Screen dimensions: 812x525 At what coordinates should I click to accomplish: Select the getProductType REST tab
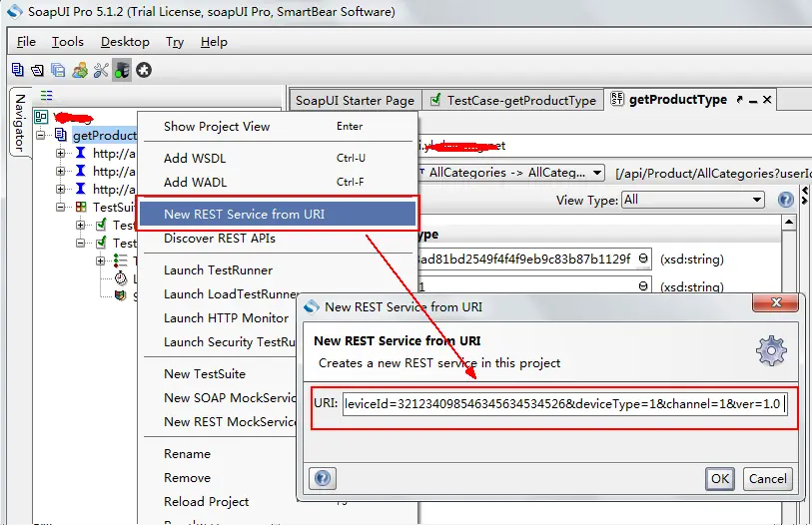(678, 100)
